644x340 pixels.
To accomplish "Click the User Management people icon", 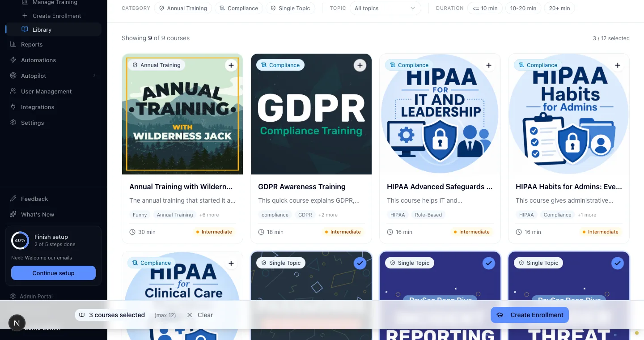I will [13, 91].
